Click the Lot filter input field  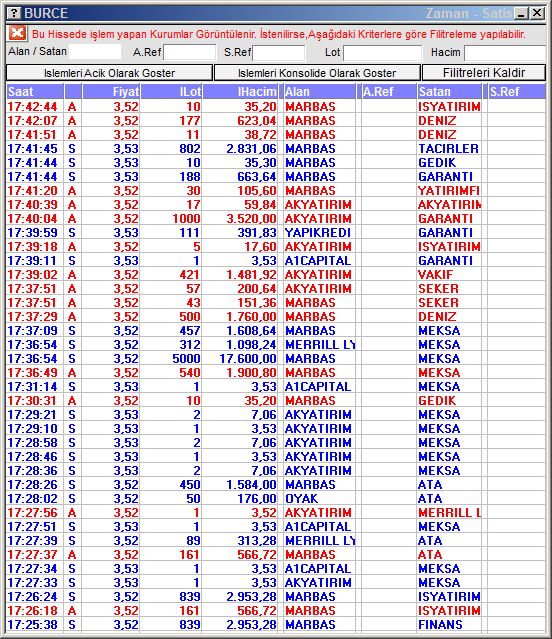382,53
